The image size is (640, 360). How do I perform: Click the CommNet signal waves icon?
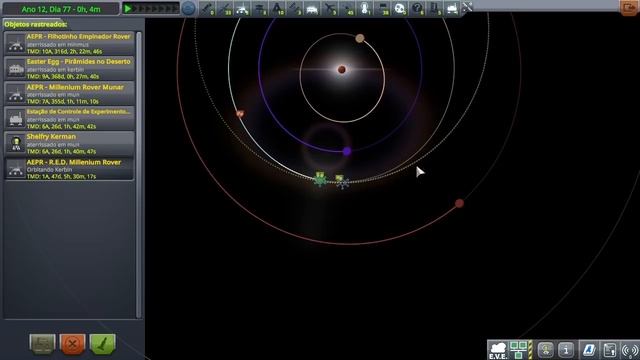point(630,350)
